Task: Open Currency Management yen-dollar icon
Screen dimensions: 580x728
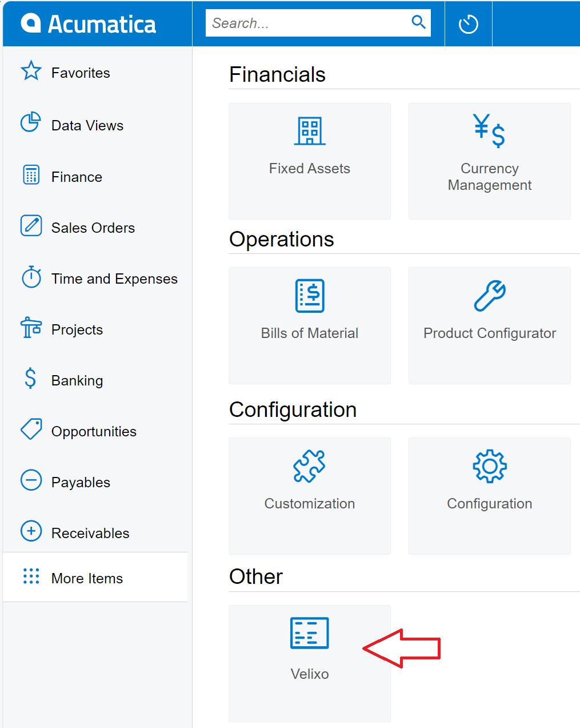Action: tap(489, 130)
